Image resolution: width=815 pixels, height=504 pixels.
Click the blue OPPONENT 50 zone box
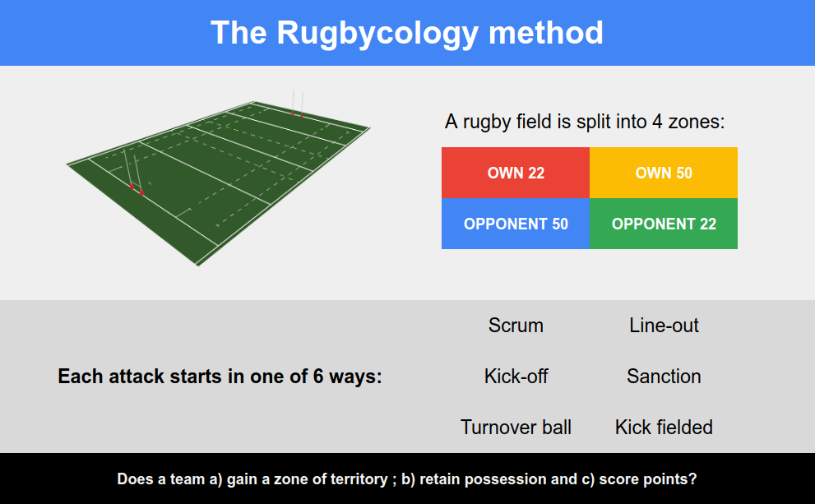[x=516, y=224]
